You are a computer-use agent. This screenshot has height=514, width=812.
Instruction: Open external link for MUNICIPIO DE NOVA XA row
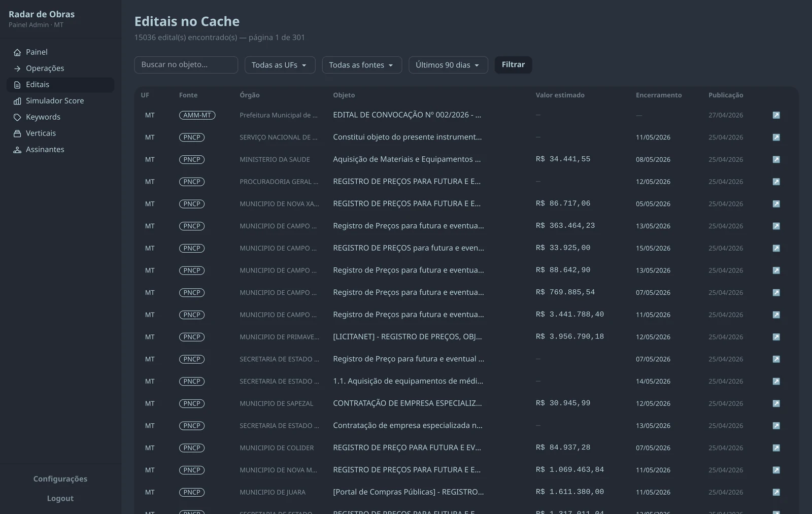[x=776, y=204]
